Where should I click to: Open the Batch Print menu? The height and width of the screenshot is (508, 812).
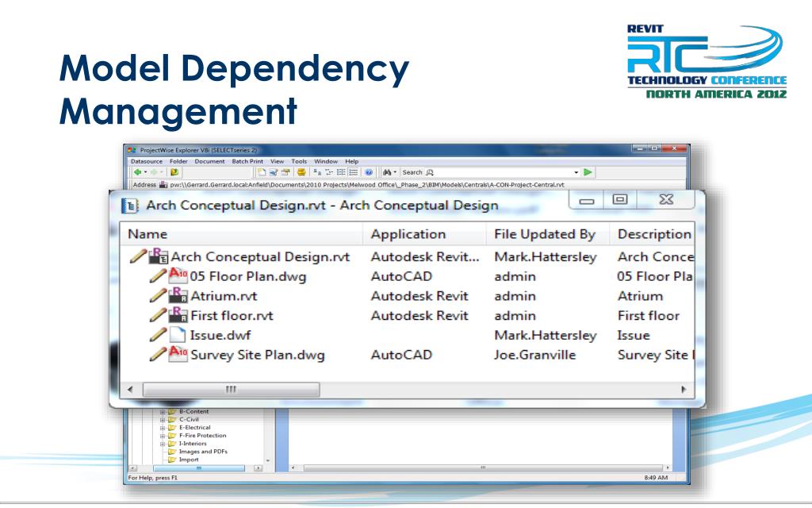pyautogui.click(x=247, y=161)
